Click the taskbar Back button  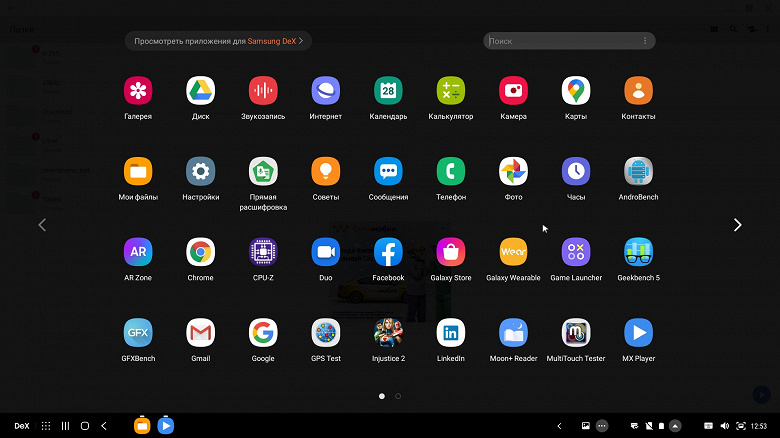point(104,426)
